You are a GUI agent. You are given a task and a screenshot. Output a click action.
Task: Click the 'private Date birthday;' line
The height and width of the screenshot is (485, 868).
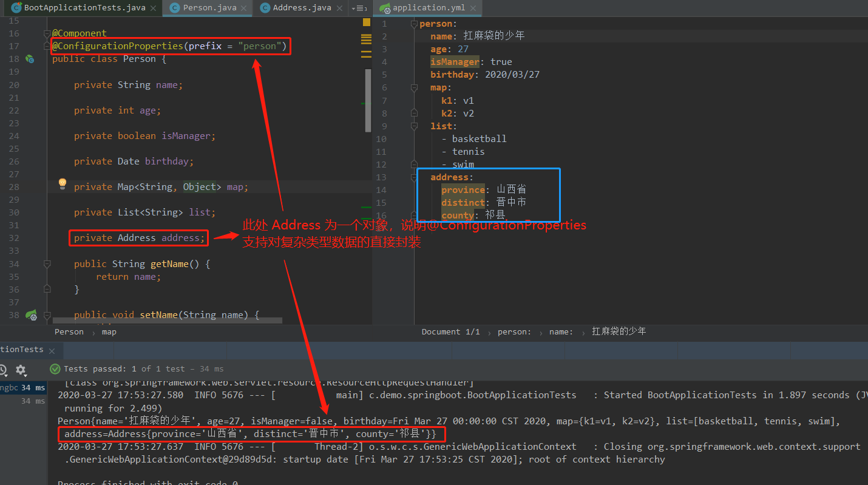pyautogui.click(x=134, y=161)
